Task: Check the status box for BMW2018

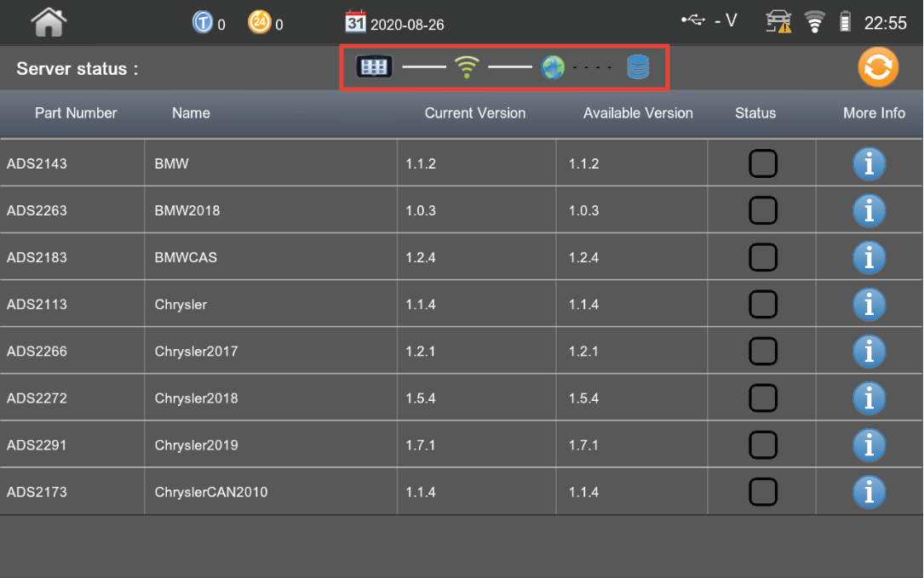Action: pos(763,210)
